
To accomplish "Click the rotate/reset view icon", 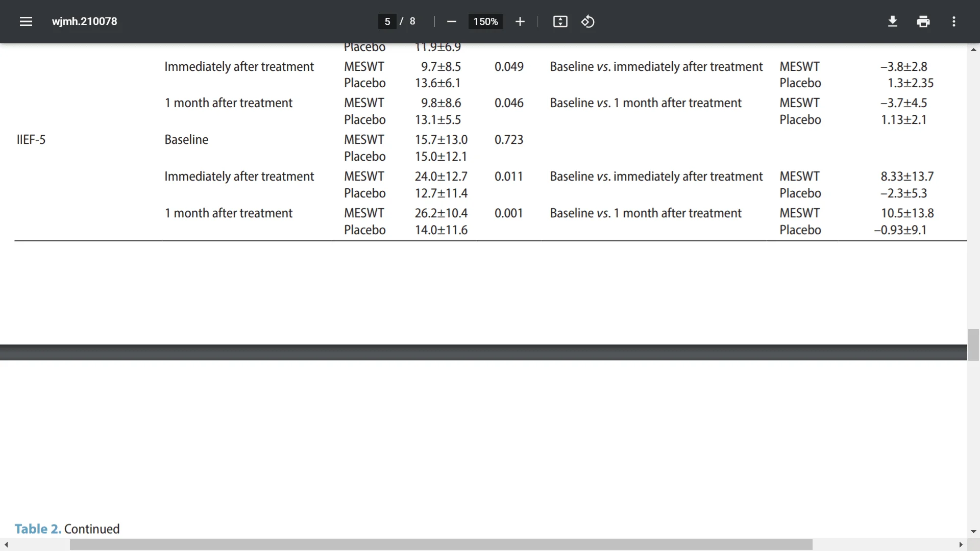I will click(587, 21).
